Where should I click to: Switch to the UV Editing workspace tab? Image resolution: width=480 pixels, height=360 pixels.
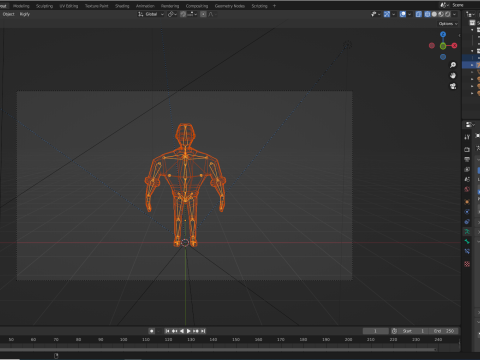[x=69, y=6]
